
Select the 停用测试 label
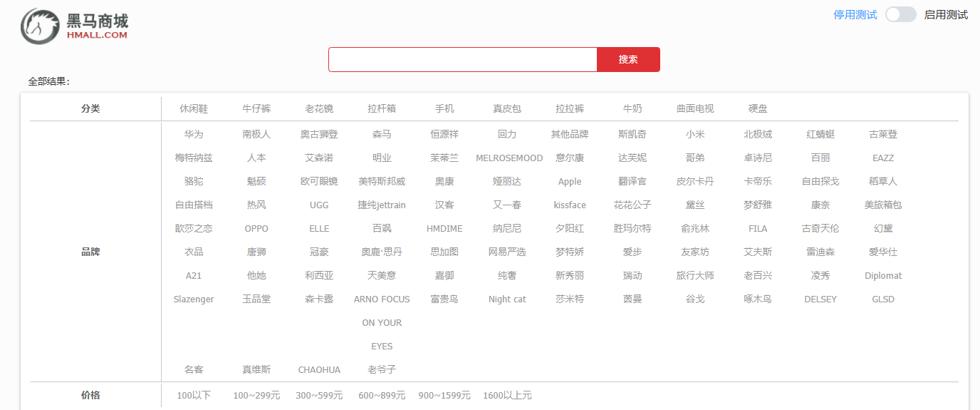pyautogui.click(x=855, y=15)
